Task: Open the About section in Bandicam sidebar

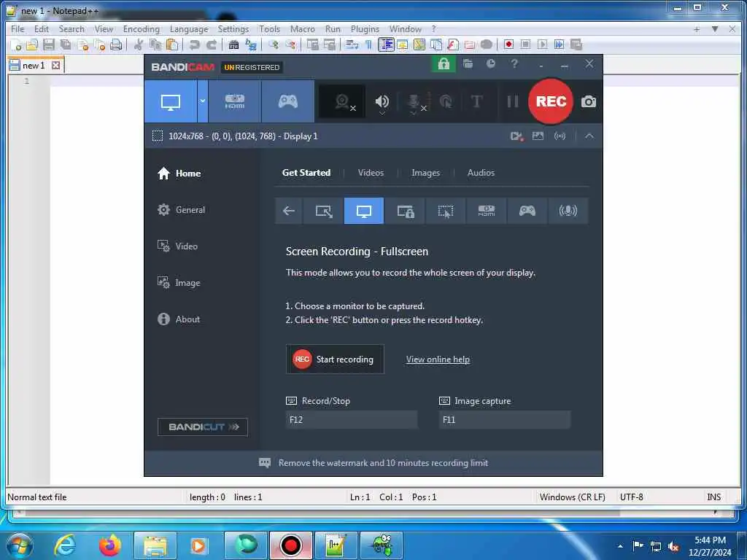Action: click(179, 319)
